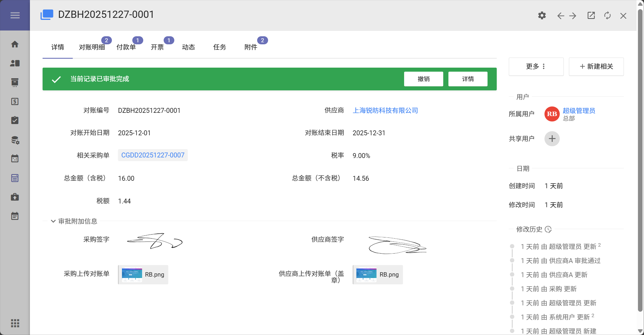The height and width of the screenshot is (335, 644).
Task: Open record in new window icon
Action: pyautogui.click(x=591, y=16)
